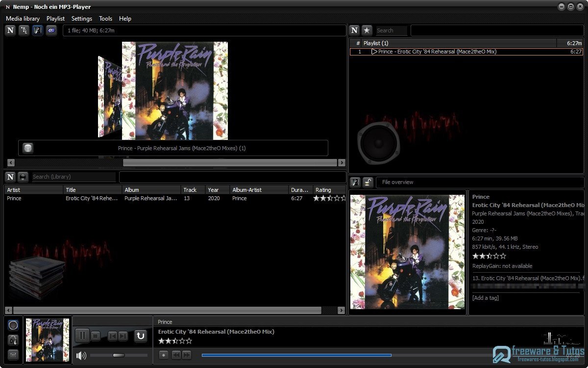
Task: Select the speaker view icon in player
Action: coord(14,325)
